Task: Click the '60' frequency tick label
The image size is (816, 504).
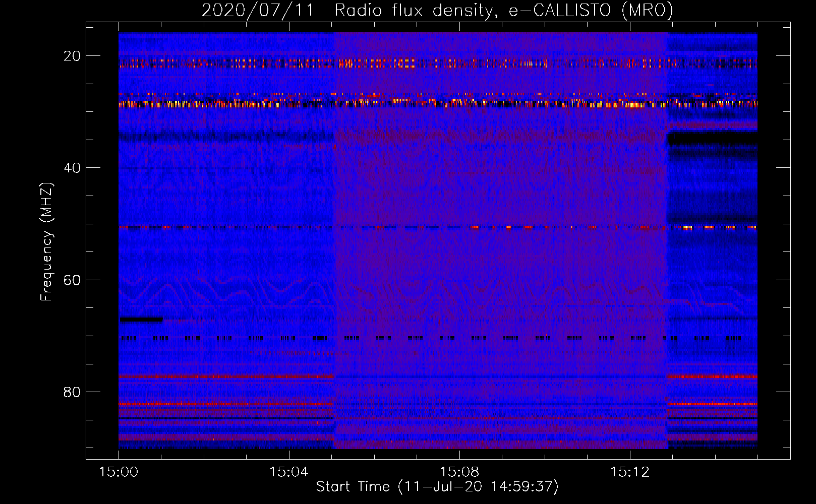Action: (72, 280)
